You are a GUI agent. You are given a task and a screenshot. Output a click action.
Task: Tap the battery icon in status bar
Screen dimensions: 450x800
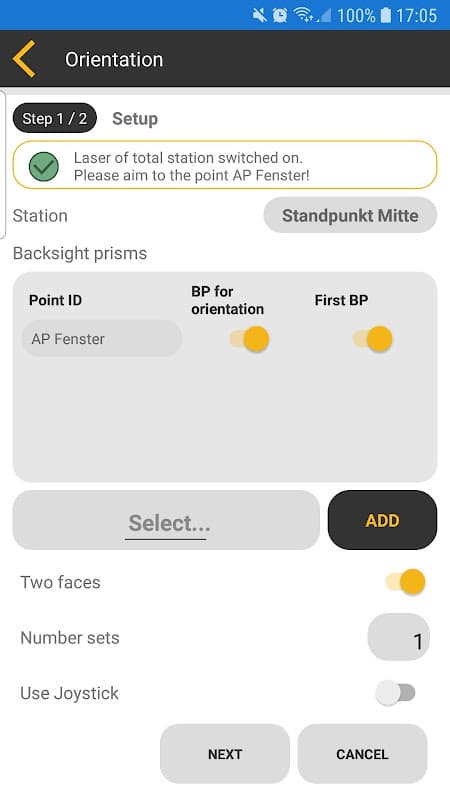(386, 15)
